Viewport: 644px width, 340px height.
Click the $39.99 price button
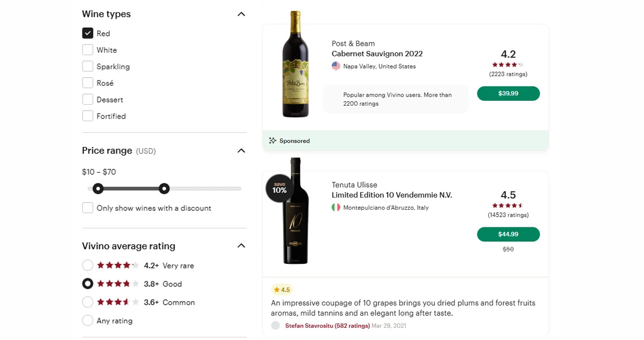(508, 93)
